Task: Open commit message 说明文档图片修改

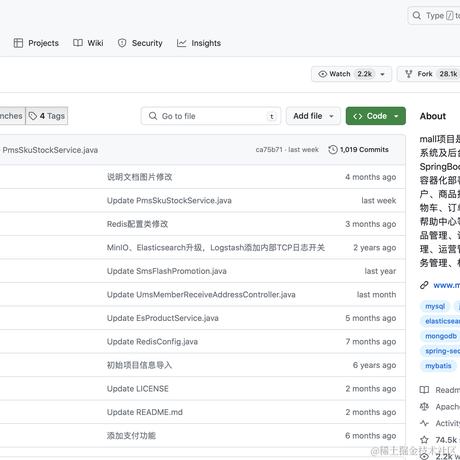Action: pyautogui.click(x=139, y=177)
